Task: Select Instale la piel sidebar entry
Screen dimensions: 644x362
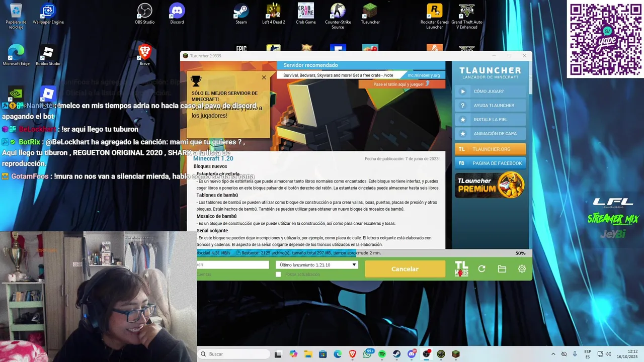Action: [x=490, y=120]
